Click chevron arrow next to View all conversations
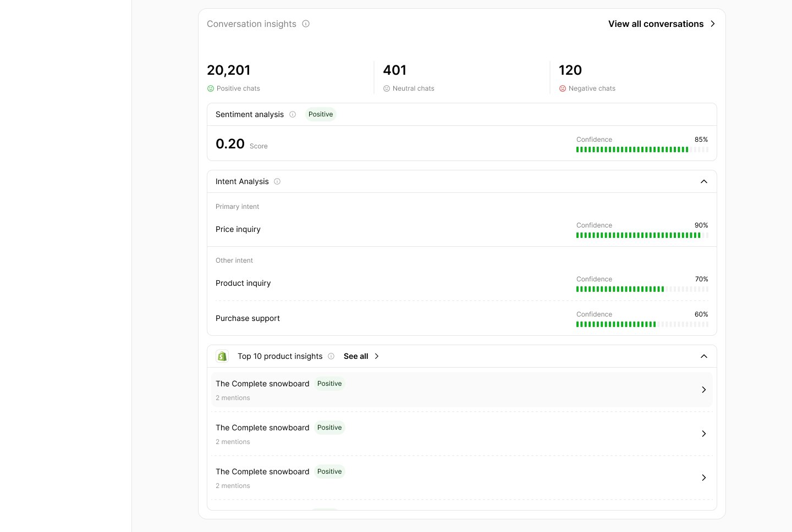This screenshot has width=792, height=532. tap(713, 24)
